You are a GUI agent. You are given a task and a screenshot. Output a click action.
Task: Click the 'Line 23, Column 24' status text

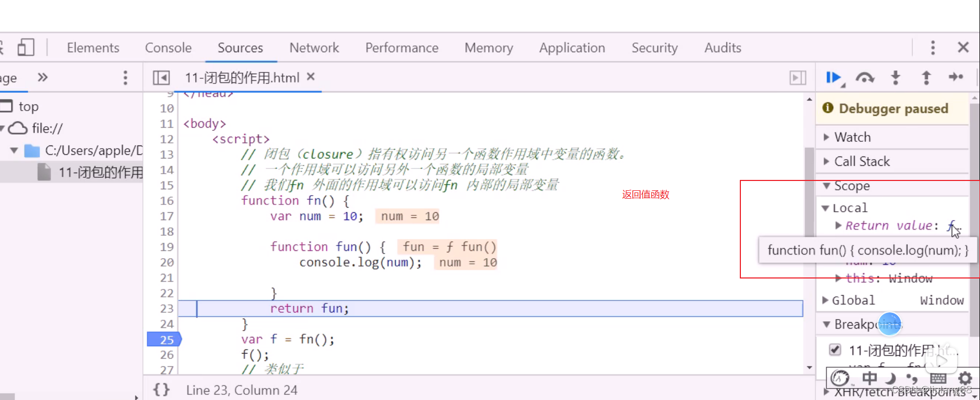tap(242, 390)
